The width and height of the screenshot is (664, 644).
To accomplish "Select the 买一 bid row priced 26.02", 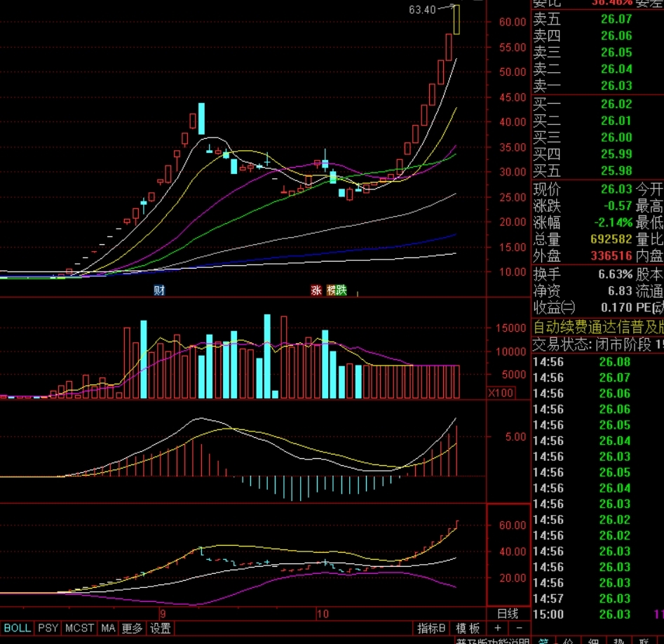I will (597, 104).
